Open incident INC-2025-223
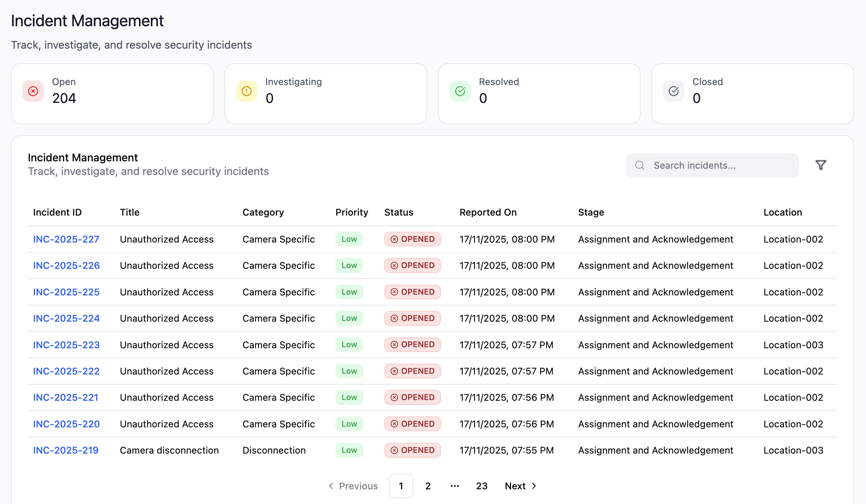This screenshot has height=504, width=866. [66, 345]
